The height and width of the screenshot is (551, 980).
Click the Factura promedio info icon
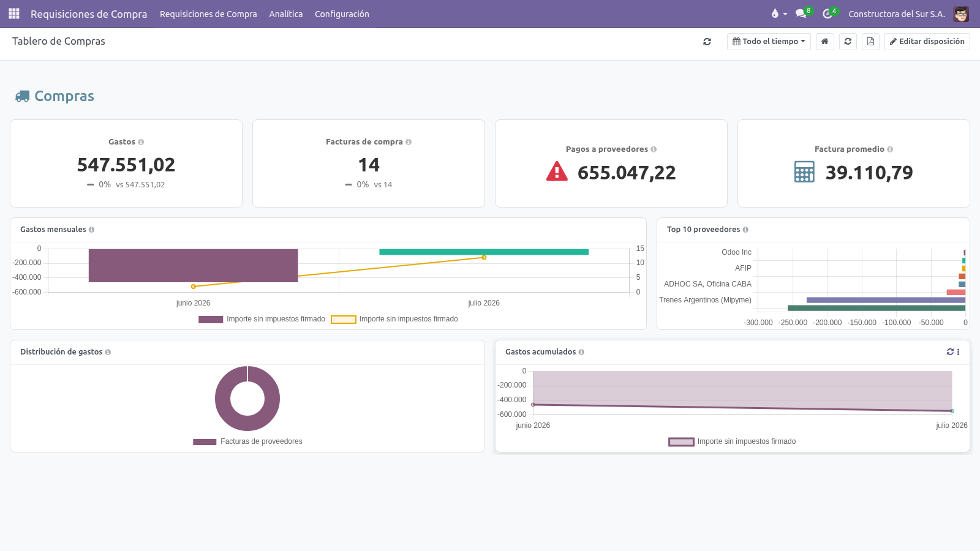pyautogui.click(x=890, y=149)
